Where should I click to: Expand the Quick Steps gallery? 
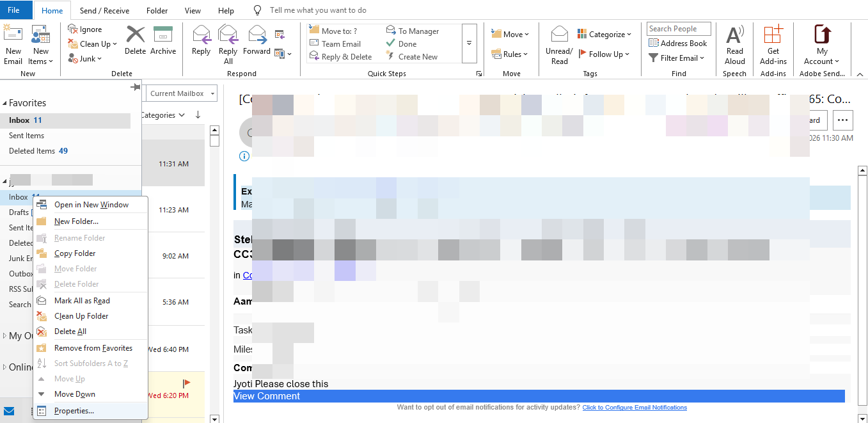pyautogui.click(x=469, y=44)
